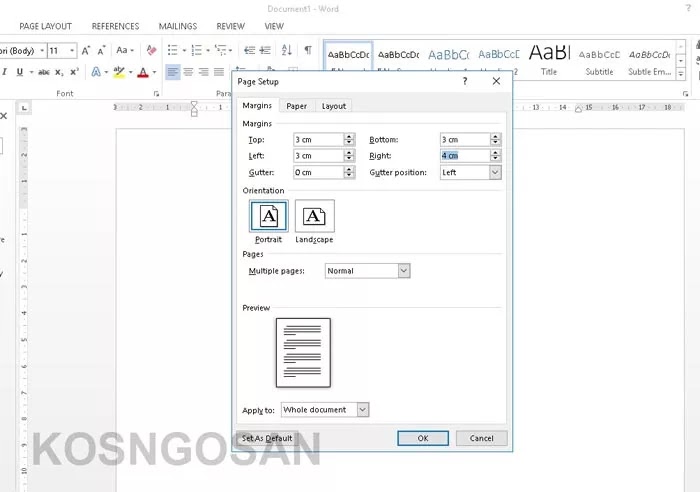This screenshot has height=492, width=700.
Task: Justify the paragraph text
Action: coord(219,72)
